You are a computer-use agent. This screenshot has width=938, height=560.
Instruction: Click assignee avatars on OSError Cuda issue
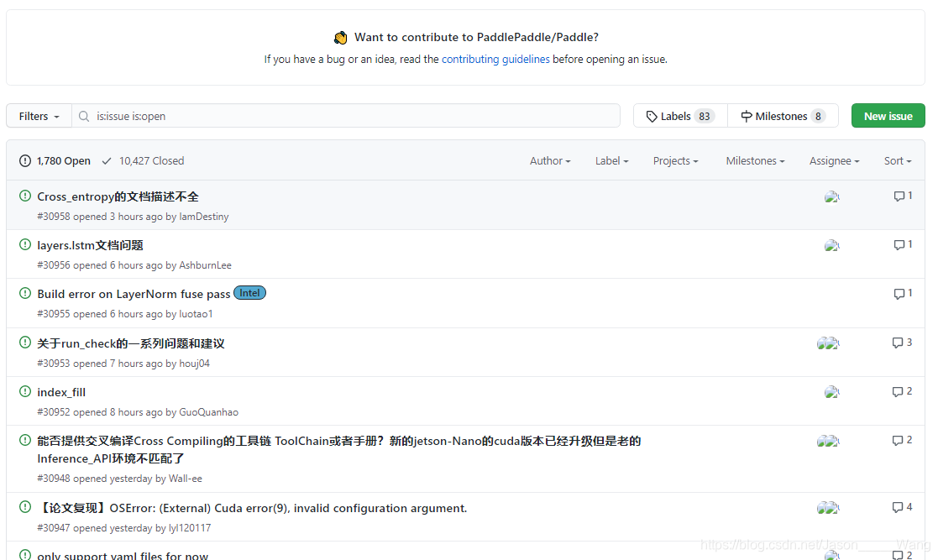828,508
